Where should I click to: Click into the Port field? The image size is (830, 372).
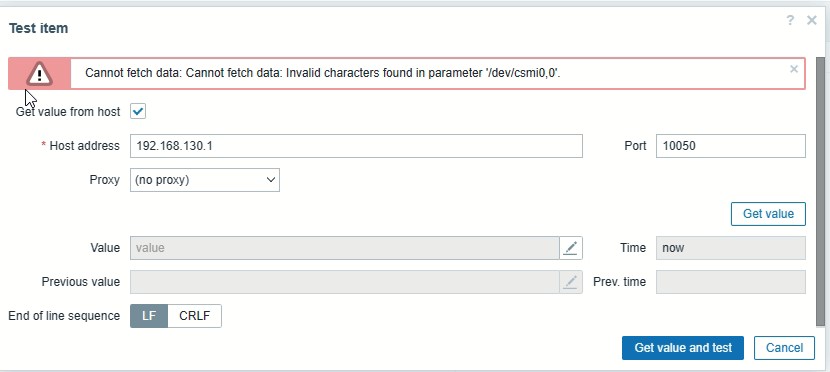point(731,146)
